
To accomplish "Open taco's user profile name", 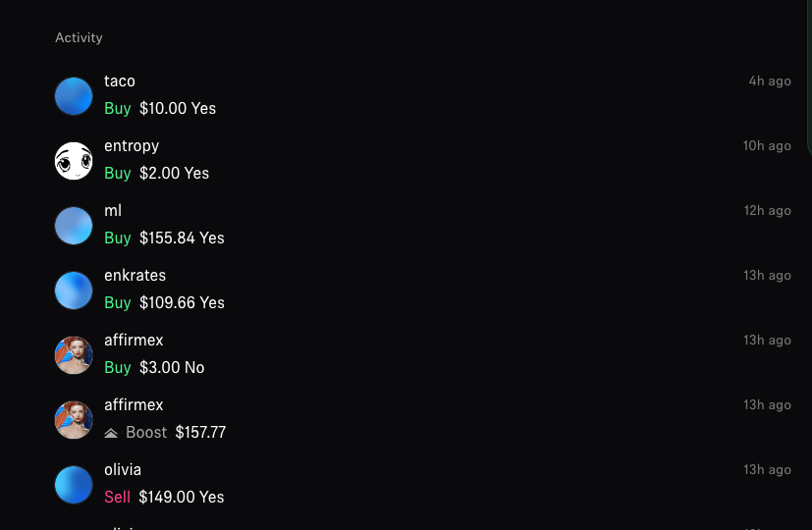I will [120, 81].
